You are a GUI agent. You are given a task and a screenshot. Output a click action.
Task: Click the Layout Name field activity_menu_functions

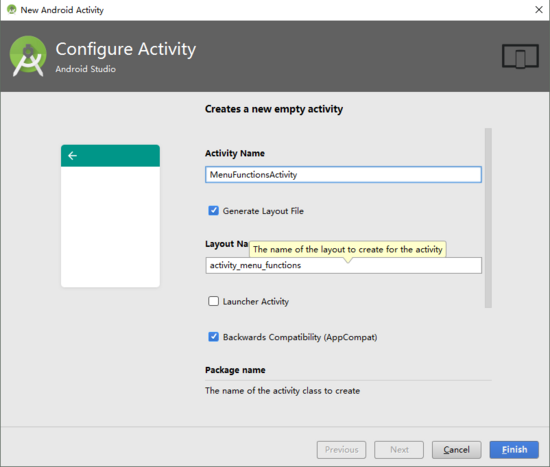tap(343, 265)
